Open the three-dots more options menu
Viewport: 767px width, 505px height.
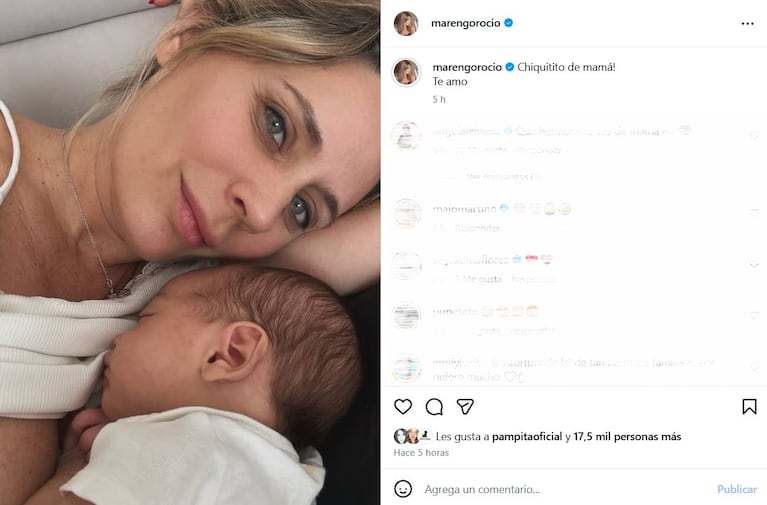747,23
